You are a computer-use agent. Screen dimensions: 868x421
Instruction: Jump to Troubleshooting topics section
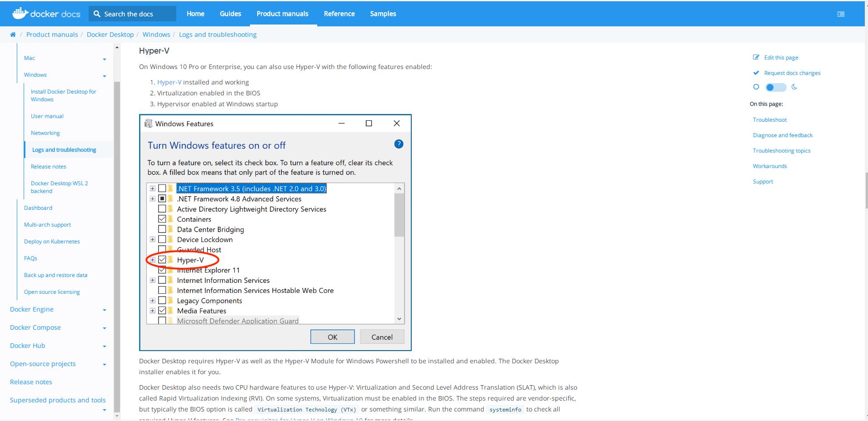tap(782, 151)
